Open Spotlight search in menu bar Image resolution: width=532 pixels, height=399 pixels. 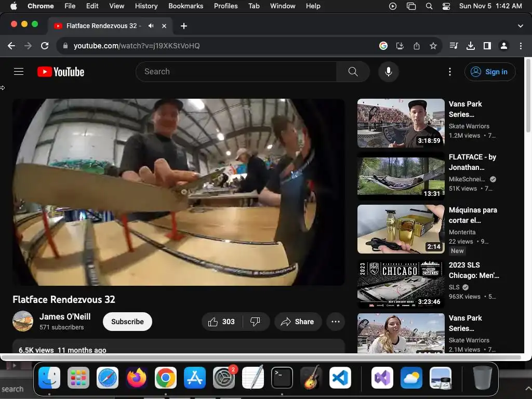click(x=429, y=6)
